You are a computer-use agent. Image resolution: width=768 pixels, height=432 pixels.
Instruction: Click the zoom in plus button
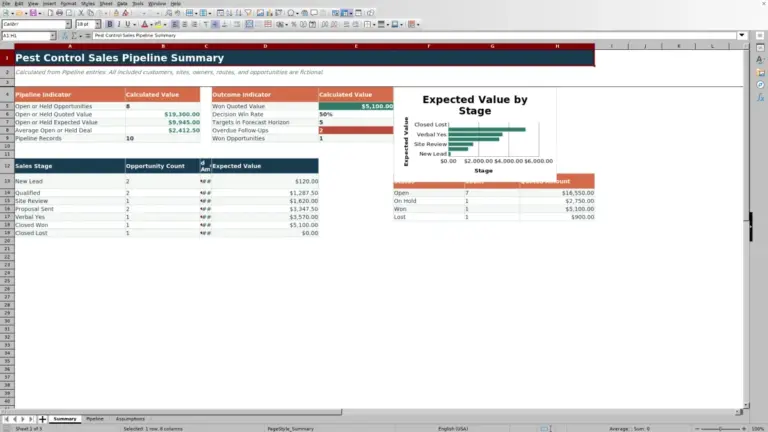[x=744, y=429]
